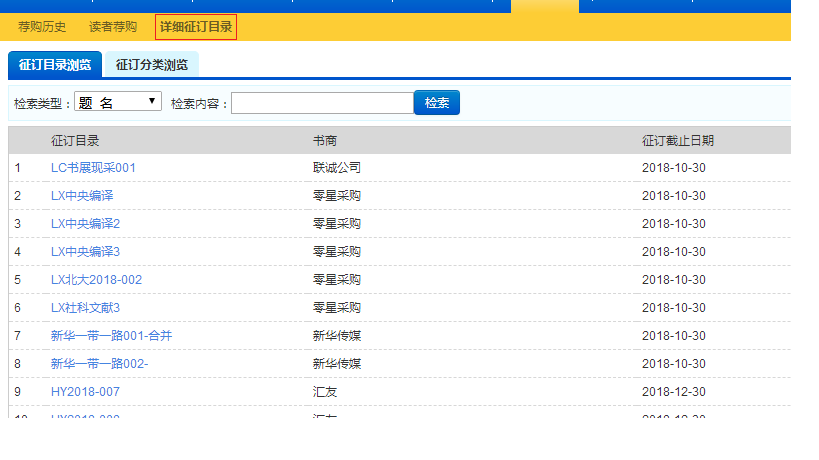Viewport: 819px width, 460px height.
Task: Open 征订目录浏览 sub-tab
Action: pos(55,65)
